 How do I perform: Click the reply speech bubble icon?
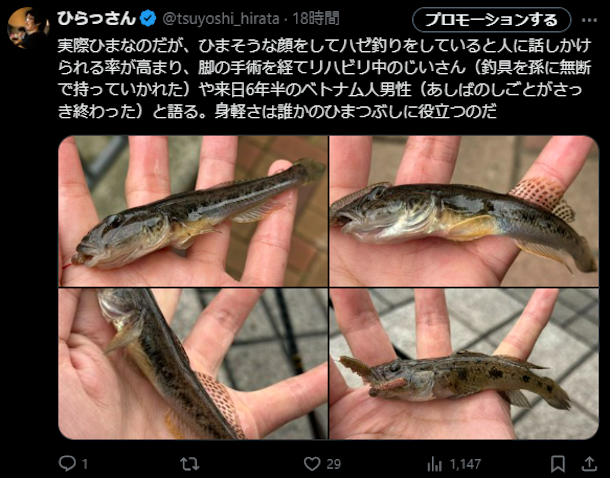[67, 464]
